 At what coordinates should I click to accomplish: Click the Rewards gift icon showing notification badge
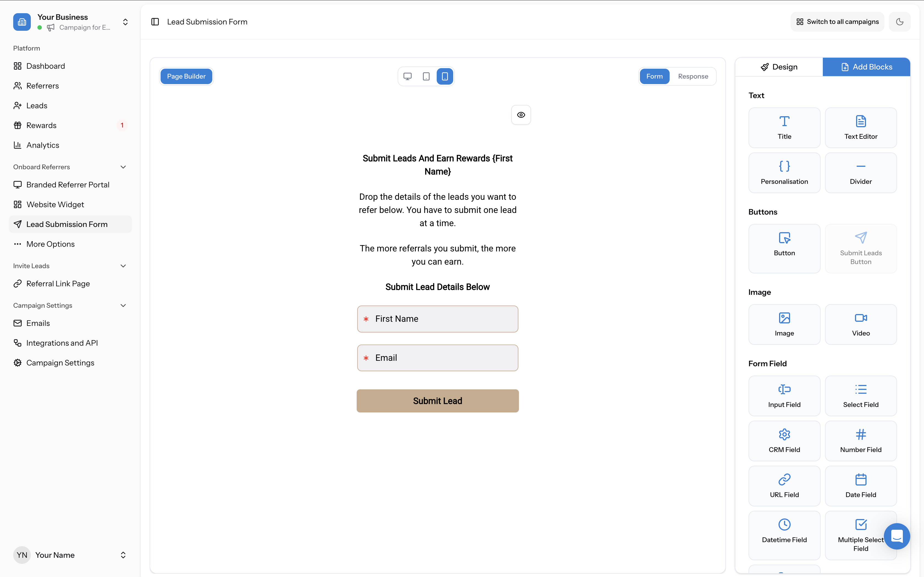click(x=17, y=125)
